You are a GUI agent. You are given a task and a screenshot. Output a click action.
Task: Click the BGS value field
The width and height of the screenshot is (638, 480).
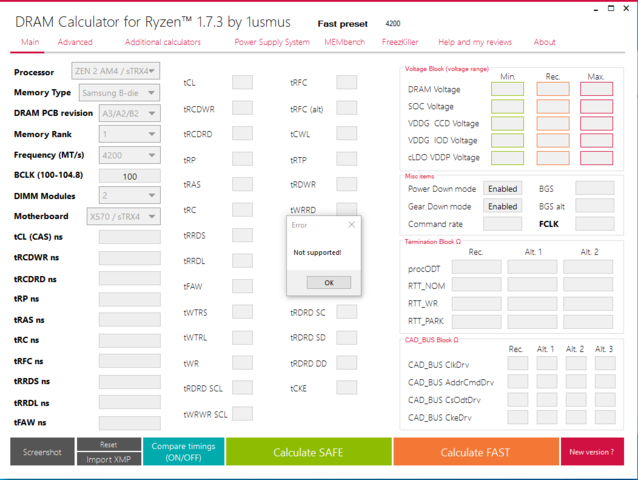point(594,188)
